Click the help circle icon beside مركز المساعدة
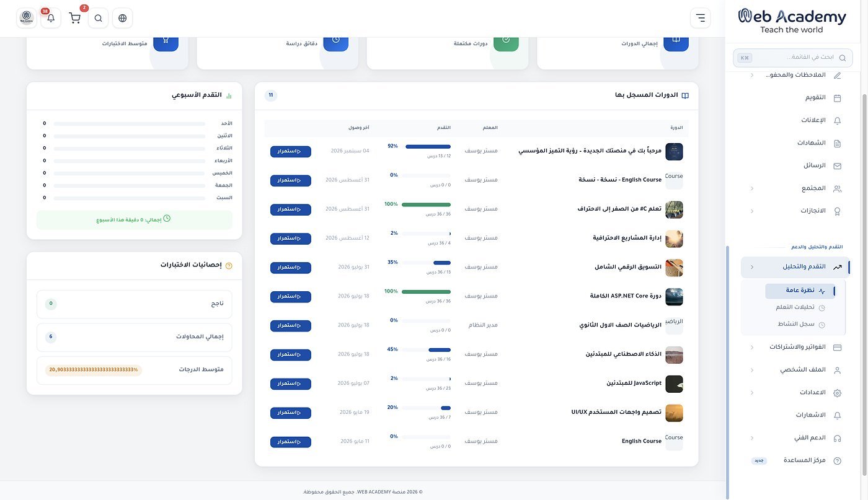868x500 pixels. click(x=837, y=461)
